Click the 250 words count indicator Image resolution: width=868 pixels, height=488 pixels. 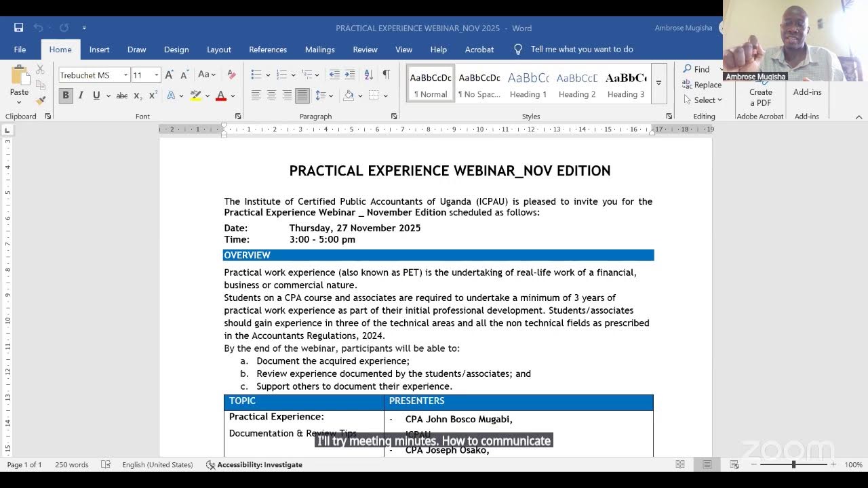pyautogui.click(x=72, y=464)
